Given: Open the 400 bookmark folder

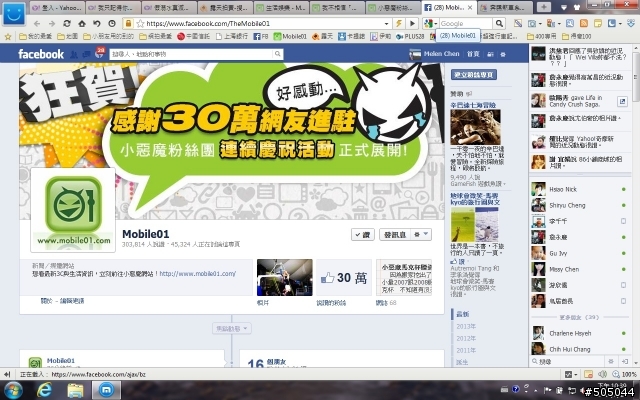Looking at the screenshot, I should coord(542,36).
